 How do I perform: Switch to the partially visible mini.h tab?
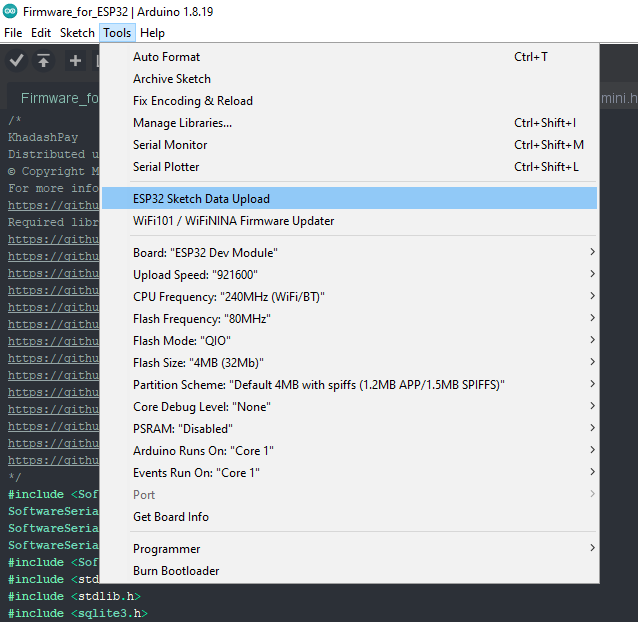tap(619, 98)
